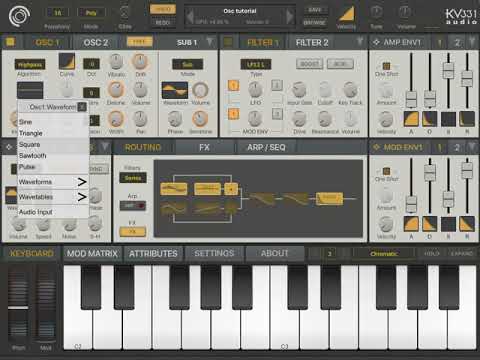Click the highlighted output block in routing diagram
This screenshot has width=480, height=360.
point(329,198)
